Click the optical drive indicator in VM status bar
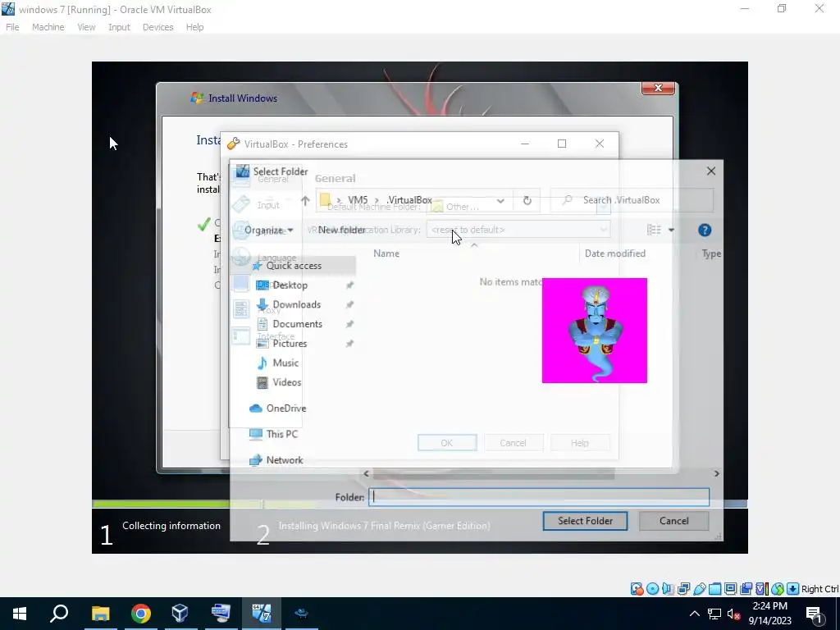 pos(652,589)
